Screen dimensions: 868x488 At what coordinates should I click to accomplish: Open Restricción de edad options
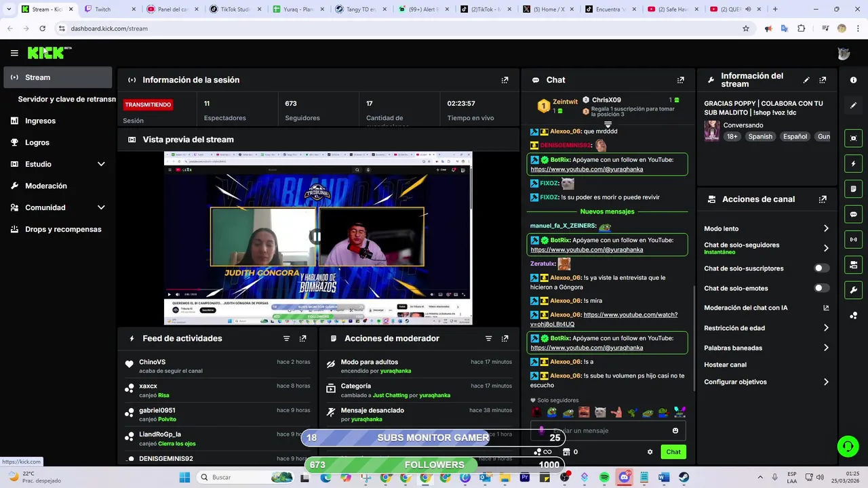tap(826, 328)
